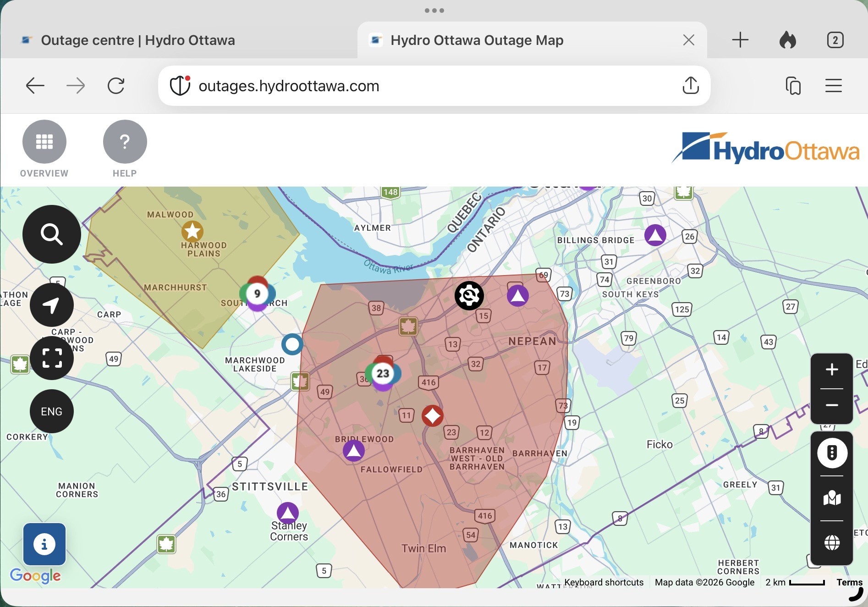Open the privacy shield icon in address bar

(x=180, y=86)
